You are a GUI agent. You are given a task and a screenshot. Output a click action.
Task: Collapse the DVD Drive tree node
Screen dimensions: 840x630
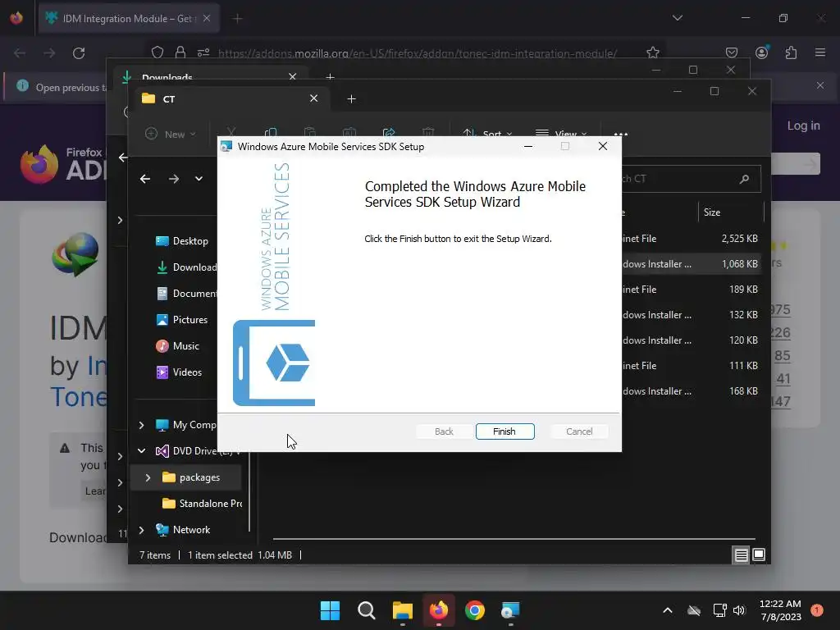pyautogui.click(x=141, y=451)
